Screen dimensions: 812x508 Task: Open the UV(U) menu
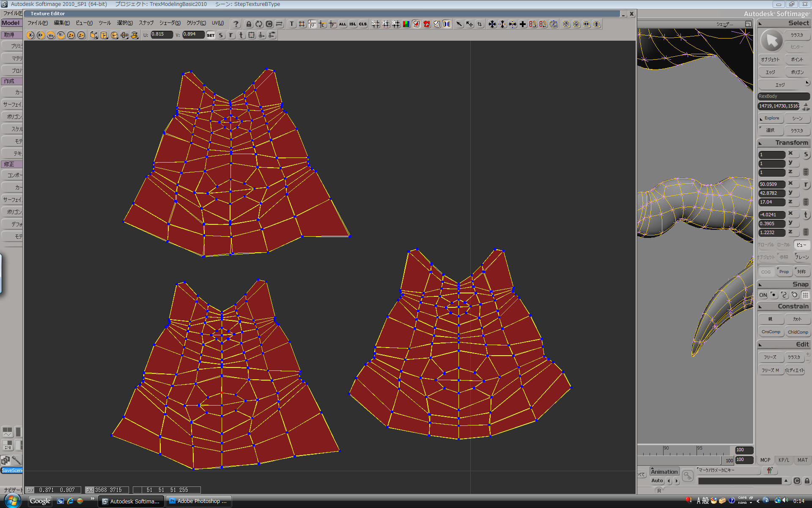tap(217, 23)
